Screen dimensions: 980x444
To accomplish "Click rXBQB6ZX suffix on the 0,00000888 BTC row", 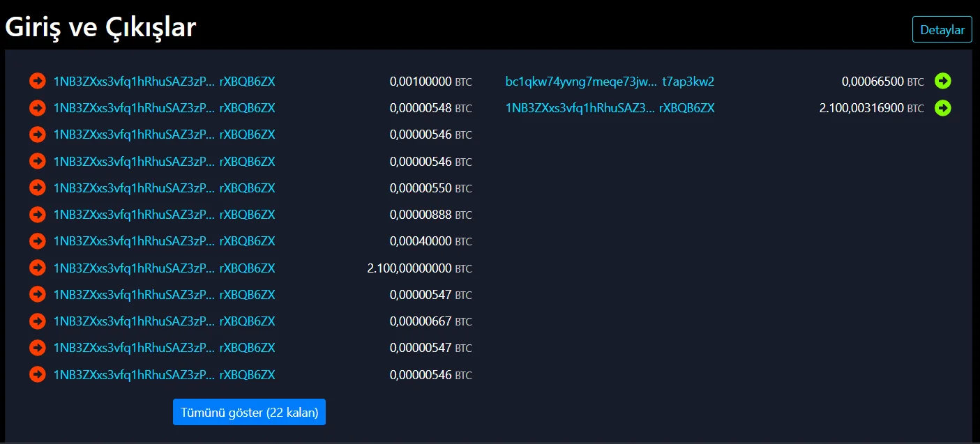I will click(x=247, y=215).
